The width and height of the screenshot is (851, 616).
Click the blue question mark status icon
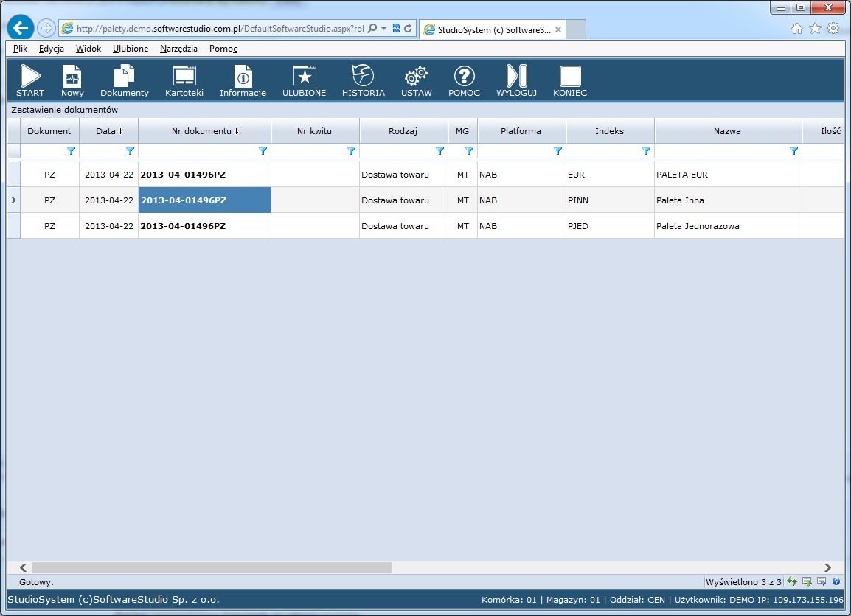point(836,581)
